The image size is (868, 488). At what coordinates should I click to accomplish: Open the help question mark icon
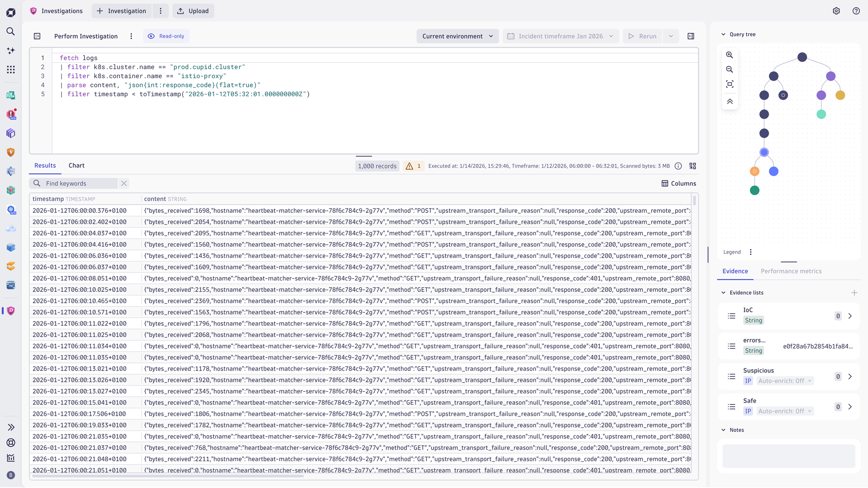[856, 11]
